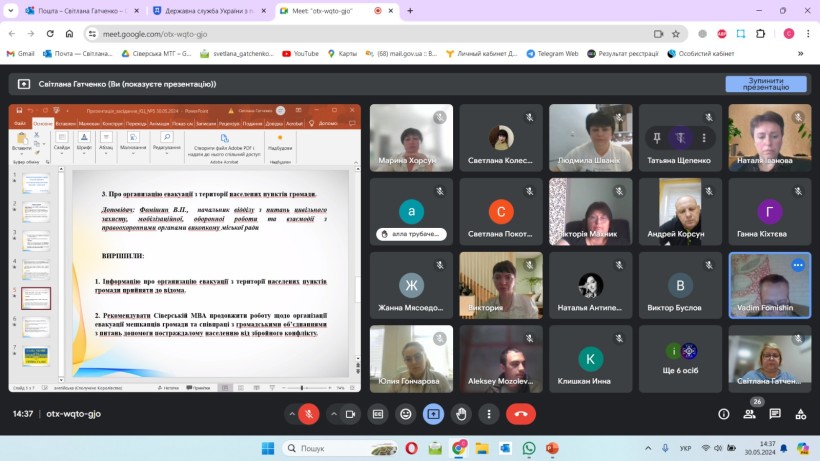Open the Карты bookmark
This screenshot has height=461, width=820.
coord(342,53)
